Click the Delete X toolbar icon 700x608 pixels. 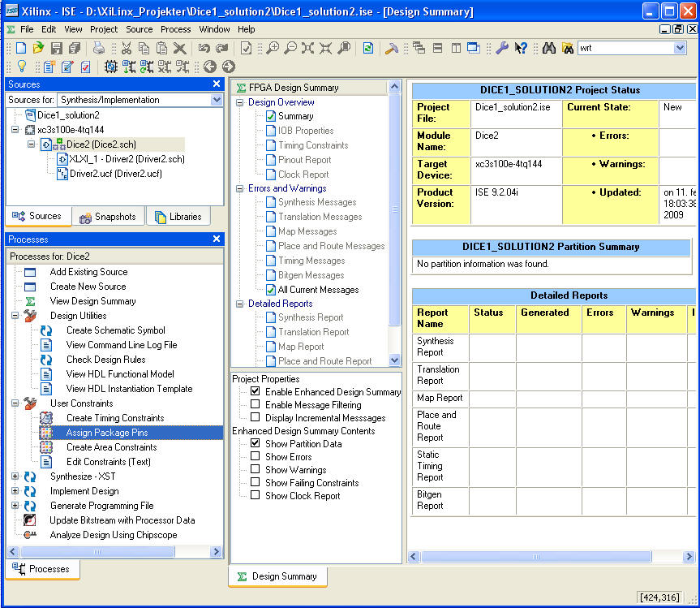[x=179, y=48]
